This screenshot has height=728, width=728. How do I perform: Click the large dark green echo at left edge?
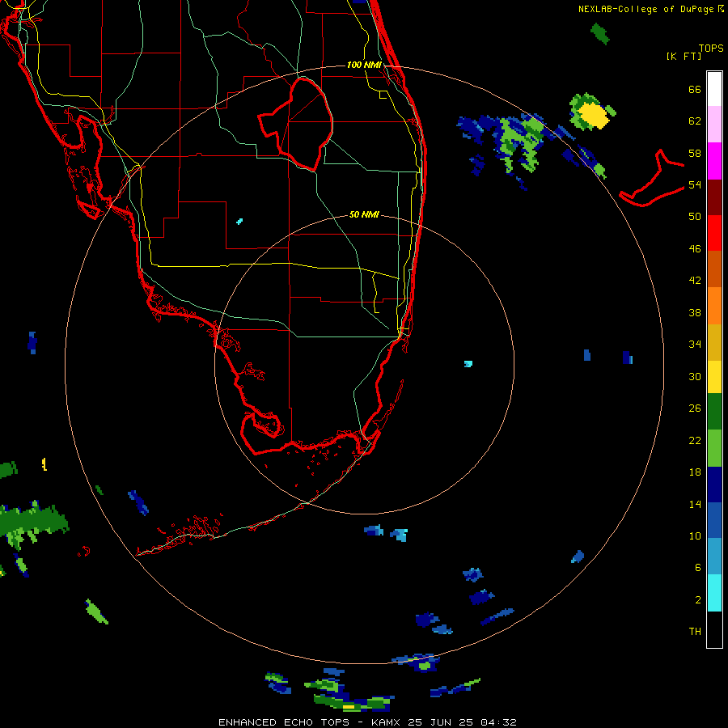click(x=32, y=522)
